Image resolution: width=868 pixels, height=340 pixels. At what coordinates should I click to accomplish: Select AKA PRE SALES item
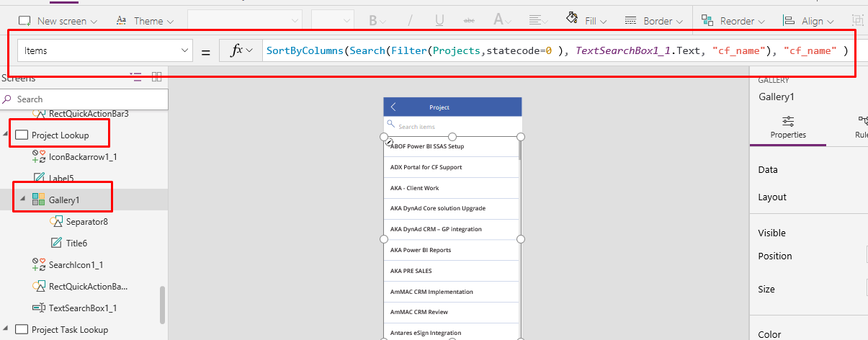451,271
